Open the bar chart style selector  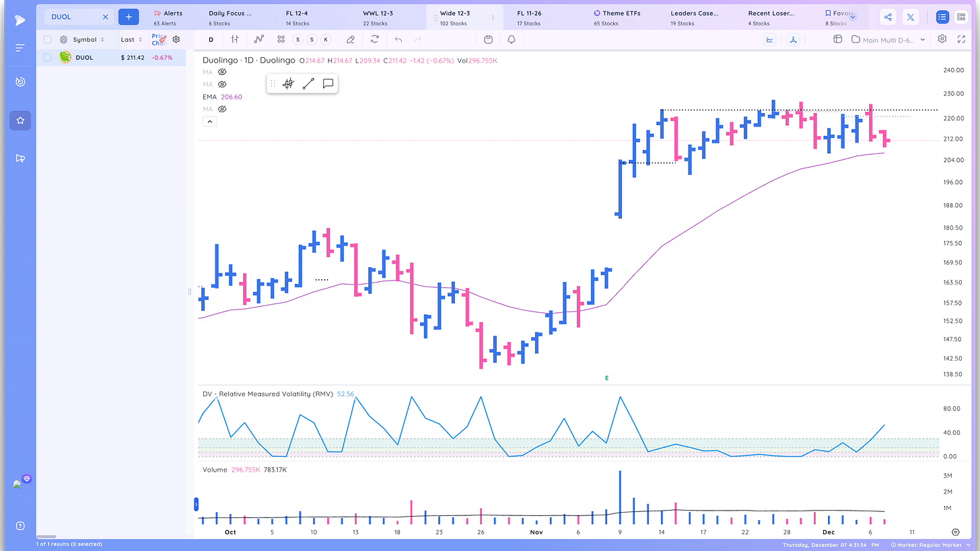(x=235, y=40)
